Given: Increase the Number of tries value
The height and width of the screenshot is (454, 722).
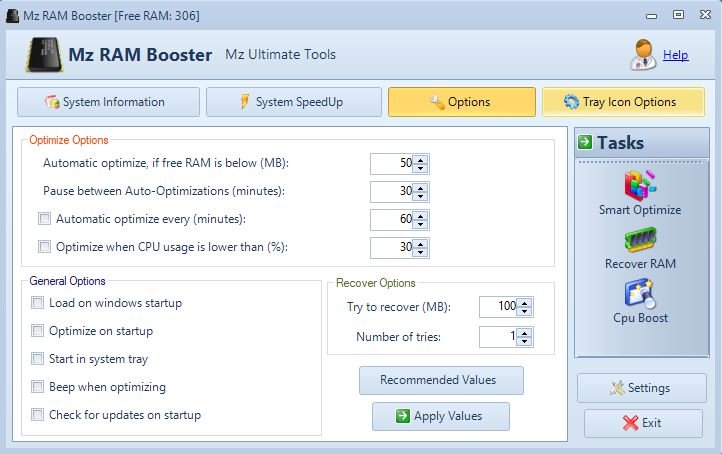Looking at the screenshot, I should click(524, 333).
